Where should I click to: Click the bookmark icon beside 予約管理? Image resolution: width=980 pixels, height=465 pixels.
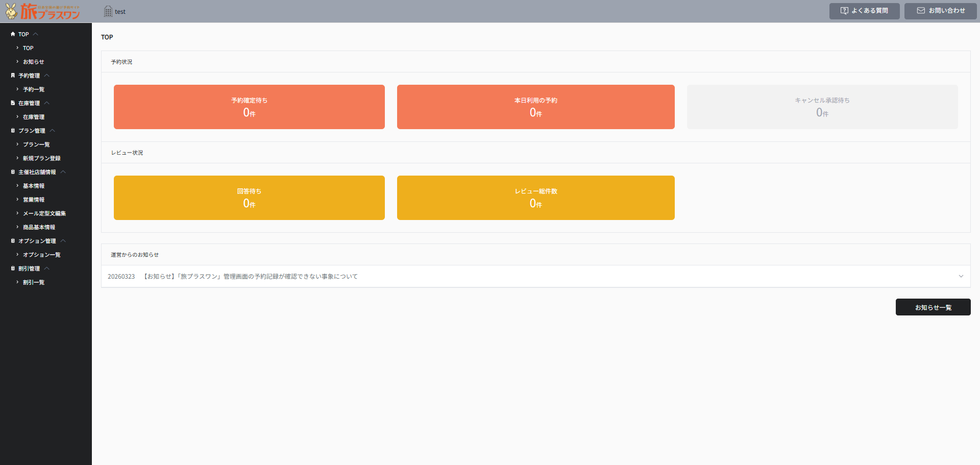[13, 76]
